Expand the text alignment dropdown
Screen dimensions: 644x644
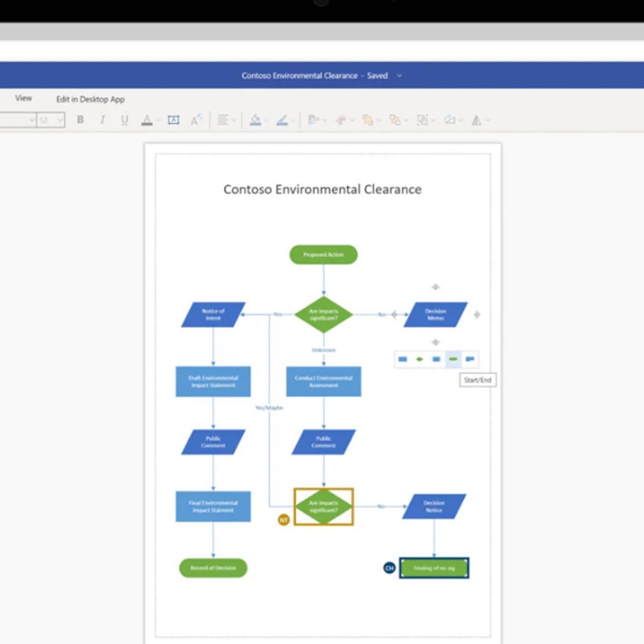coord(234,120)
